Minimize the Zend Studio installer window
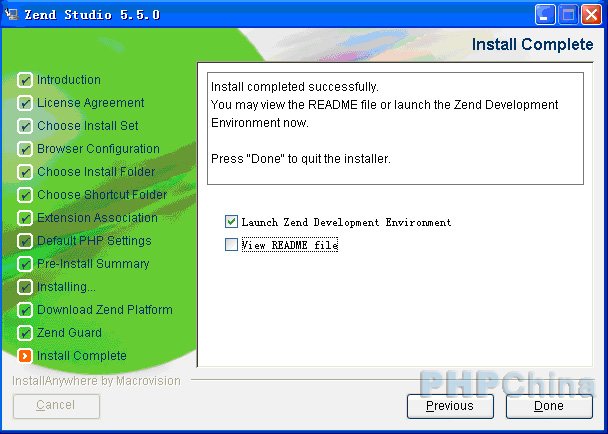The image size is (608, 434). (x=545, y=15)
